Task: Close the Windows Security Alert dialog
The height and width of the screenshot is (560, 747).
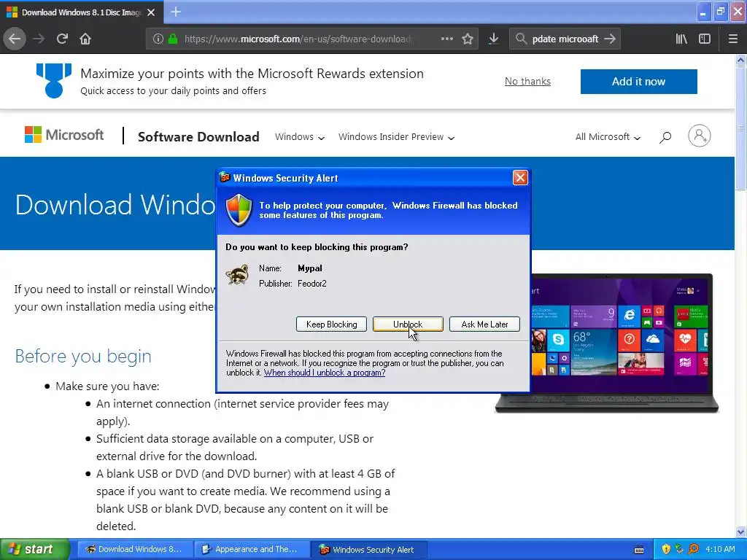Action: point(519,178)
